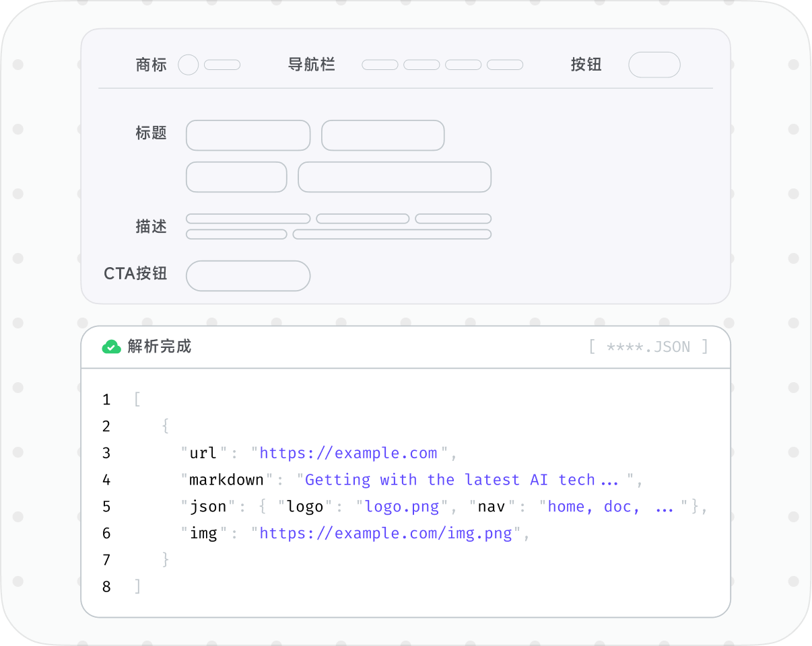Click the green checkmark success icon

[111, 347]
